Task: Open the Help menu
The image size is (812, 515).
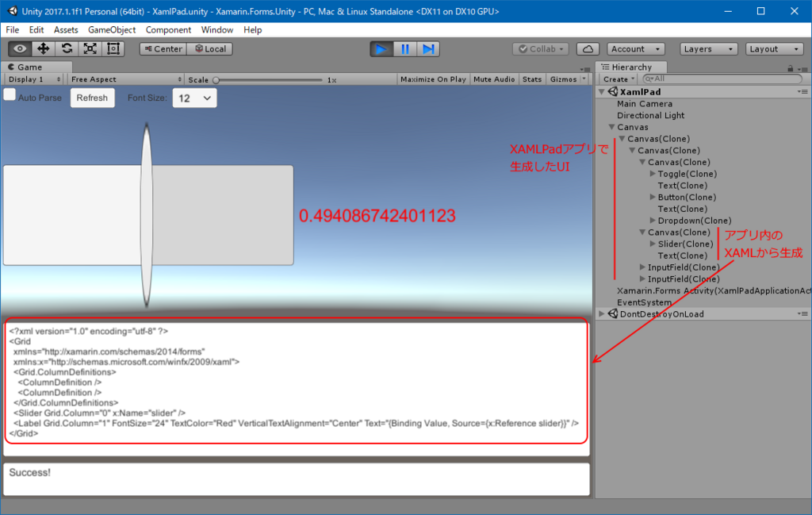Action: pyautogui.click(x=253, y=30)
